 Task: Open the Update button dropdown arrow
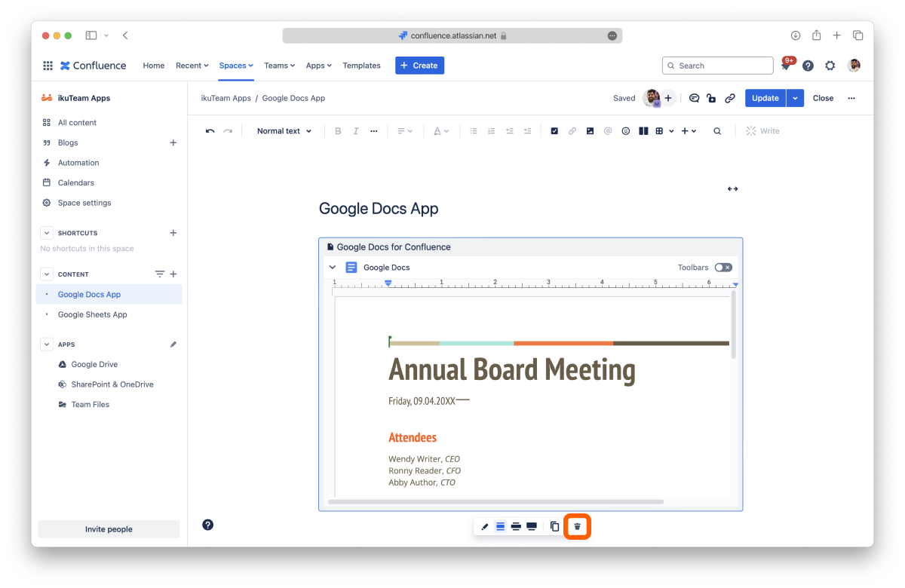(x=795, y=98)
